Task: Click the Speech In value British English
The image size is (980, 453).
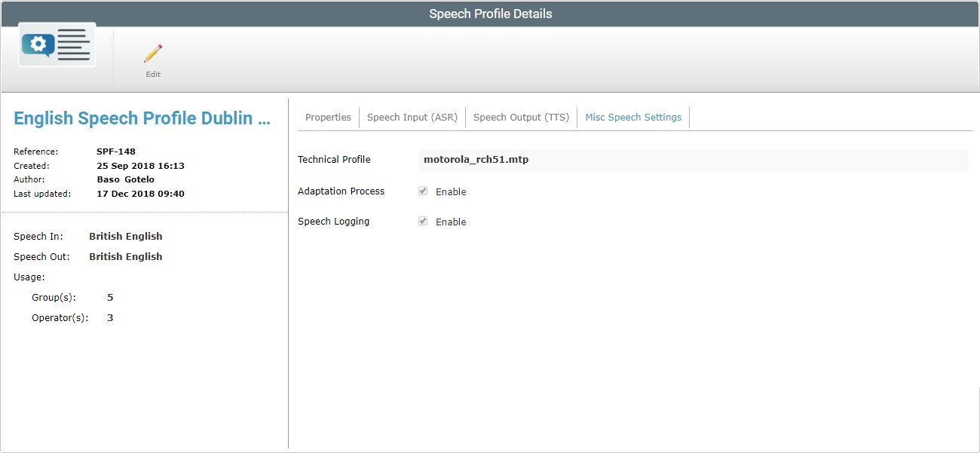Action: point(125,236)
